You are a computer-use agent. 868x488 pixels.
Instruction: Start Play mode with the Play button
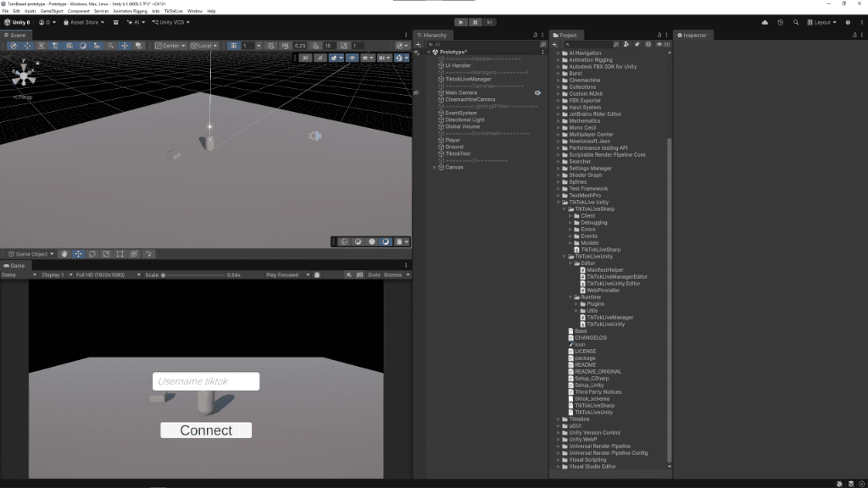tap(460, 22)
